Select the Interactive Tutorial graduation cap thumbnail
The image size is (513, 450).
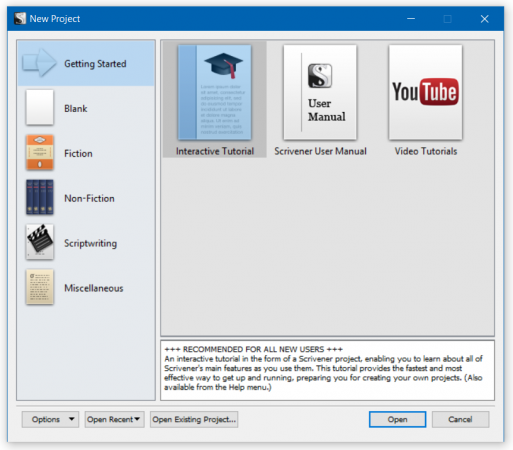pyautogui.click(x=215, y=92)
